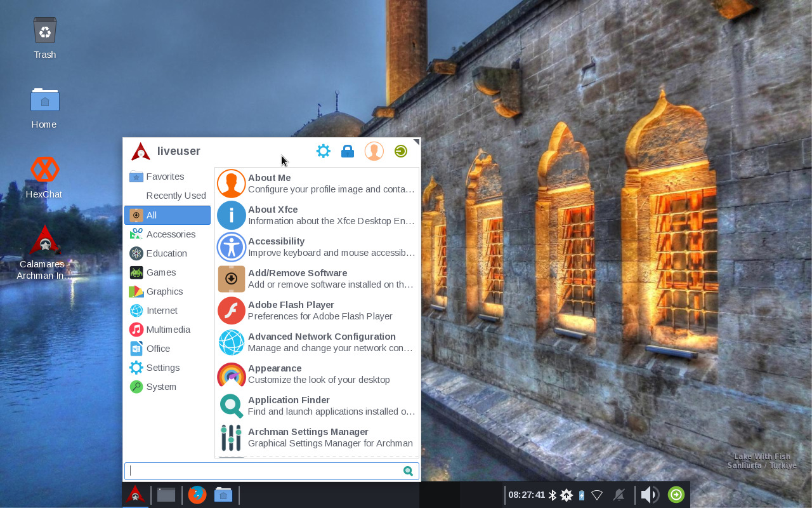Screen dimensions: 812x508
Task: Select the Accessories category
Action: click(x=167, y=234)
